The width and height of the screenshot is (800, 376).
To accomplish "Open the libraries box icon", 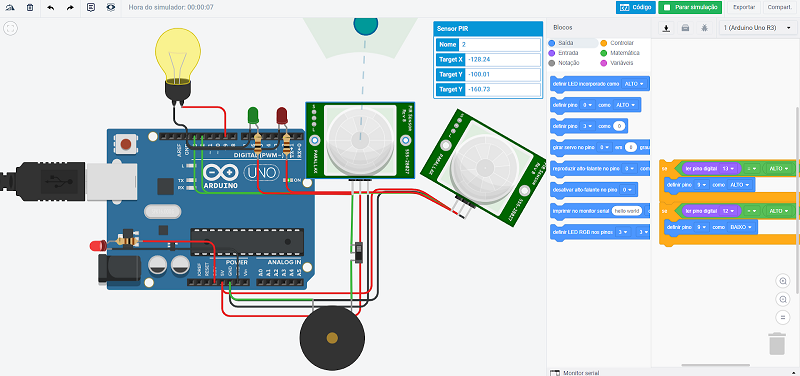I will point(685,28).
